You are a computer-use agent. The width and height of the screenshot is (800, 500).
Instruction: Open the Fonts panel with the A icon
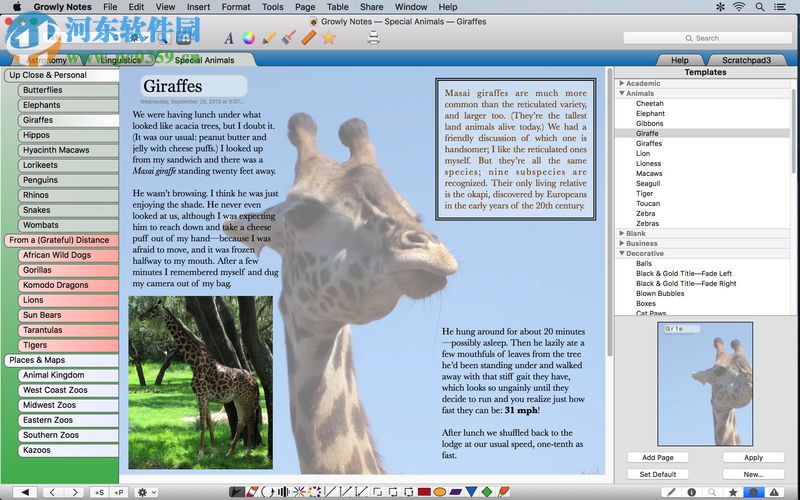[x=229, y=38]
